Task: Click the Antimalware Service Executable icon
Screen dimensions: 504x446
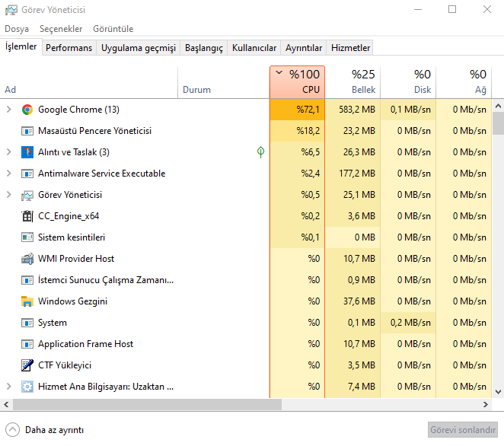Action: (27, 174)
